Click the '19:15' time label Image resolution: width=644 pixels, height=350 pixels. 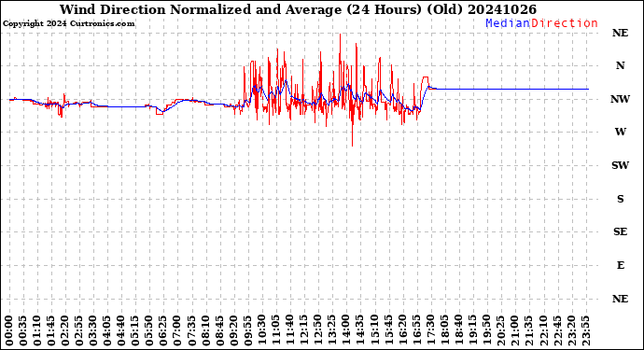pyautogui.click(x=472, y=330)
